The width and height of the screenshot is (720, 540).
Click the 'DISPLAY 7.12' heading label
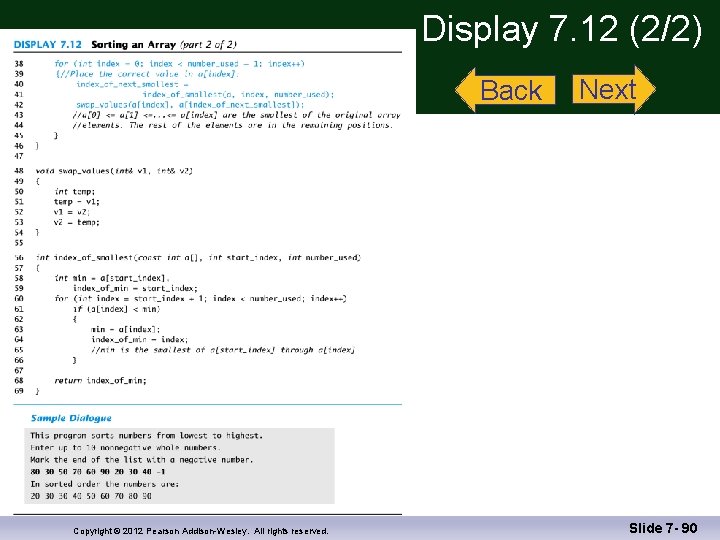click(48, 45)
